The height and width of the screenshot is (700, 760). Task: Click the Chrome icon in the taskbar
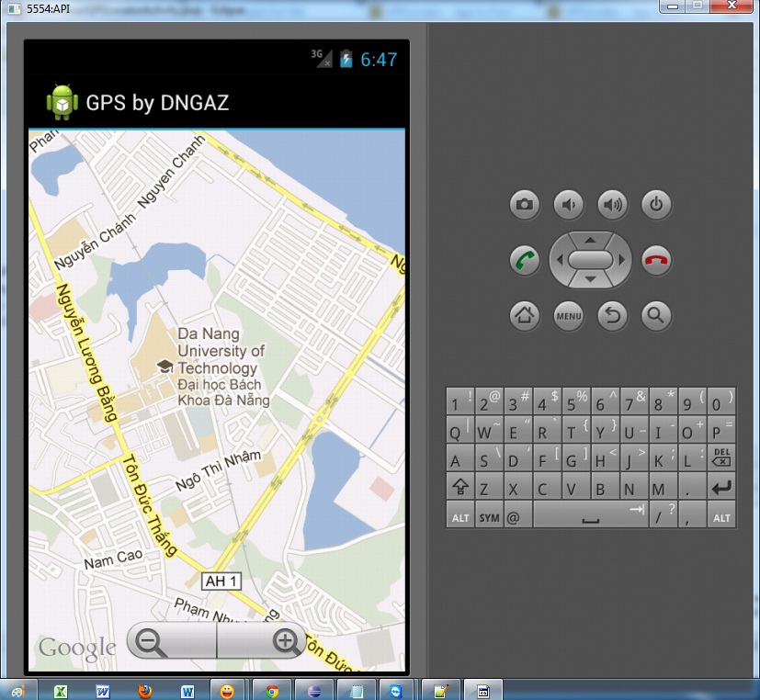point(272,690)
